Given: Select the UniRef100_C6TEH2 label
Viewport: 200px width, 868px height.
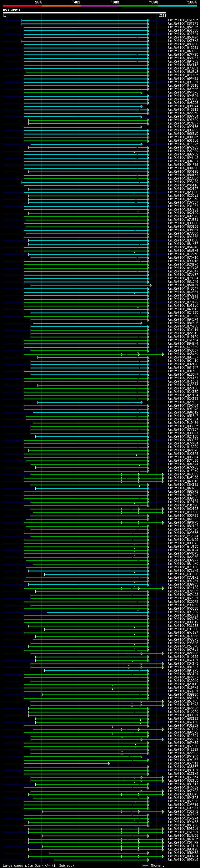Looking at the screenshot, I should point(183,41).
